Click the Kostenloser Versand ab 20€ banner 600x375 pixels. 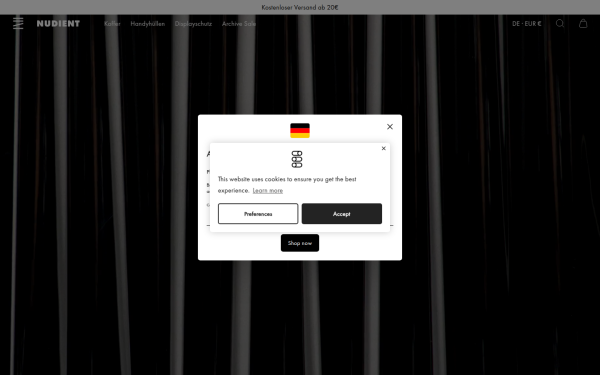pyautogui.click(x=300, y=7)
